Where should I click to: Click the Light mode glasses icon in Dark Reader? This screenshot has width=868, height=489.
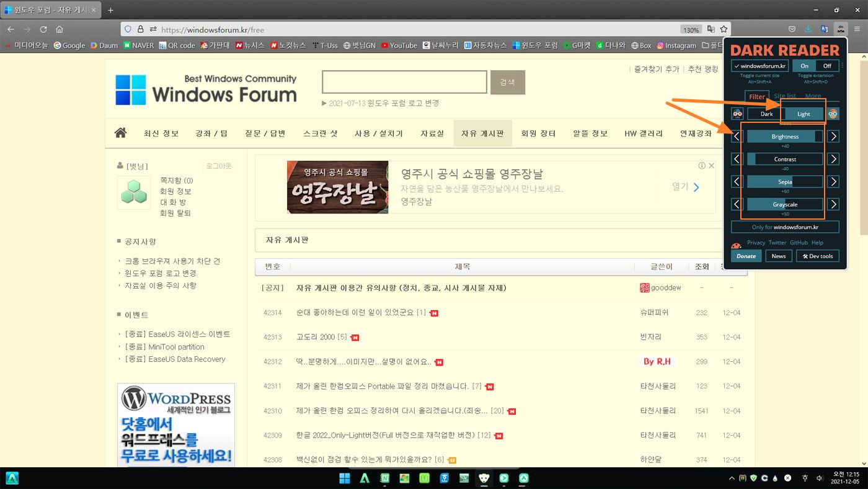(833, 114)
